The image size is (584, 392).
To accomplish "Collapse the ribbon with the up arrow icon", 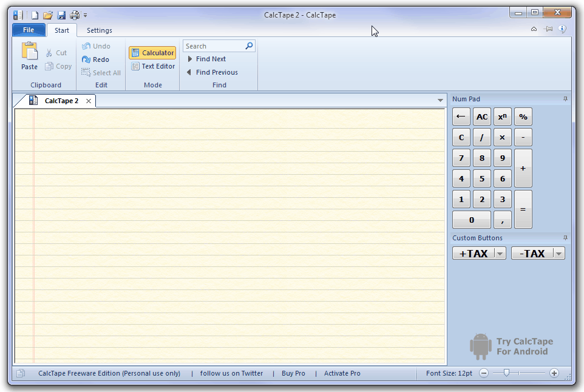I will pos(534,29).
